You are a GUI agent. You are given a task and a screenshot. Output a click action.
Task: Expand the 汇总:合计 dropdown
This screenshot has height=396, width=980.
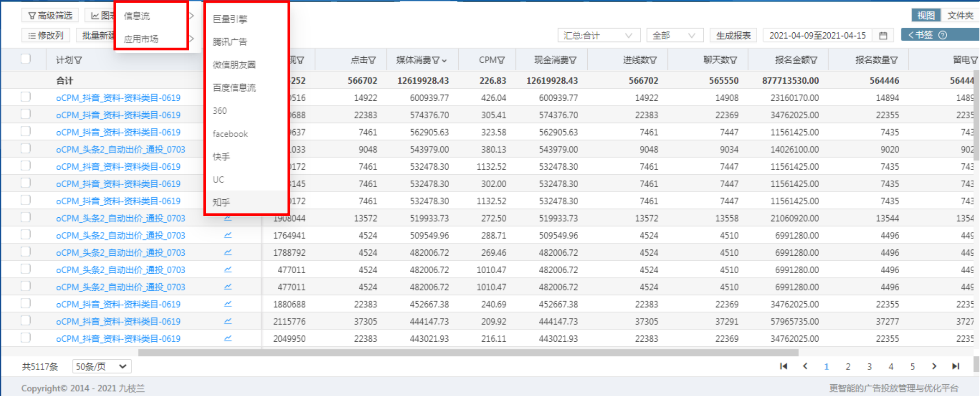tap(599, 35)
